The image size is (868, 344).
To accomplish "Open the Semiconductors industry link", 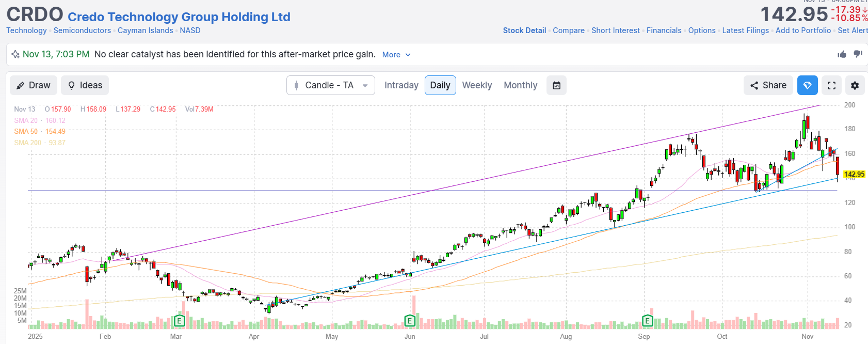I will (82, 30).
